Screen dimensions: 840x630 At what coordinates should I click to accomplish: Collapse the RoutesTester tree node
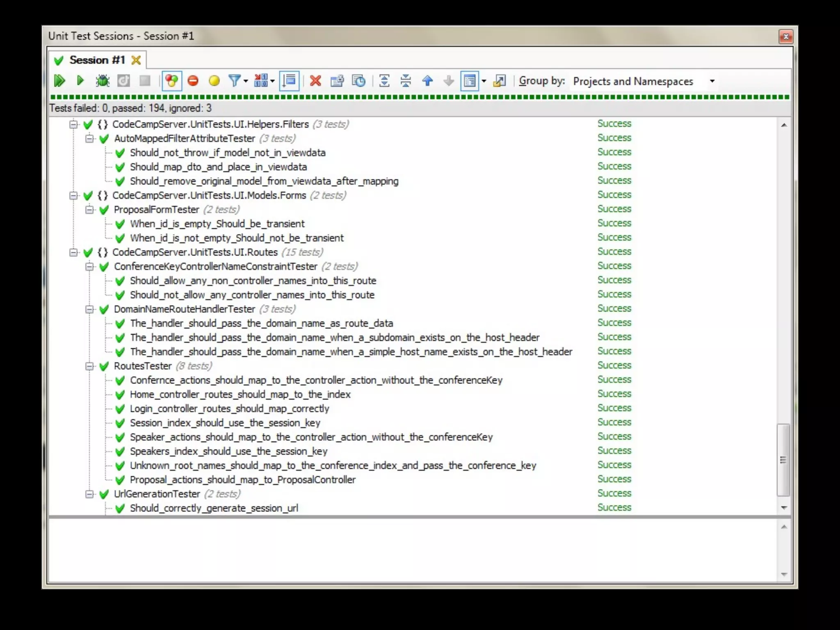(x=89, y=366)
